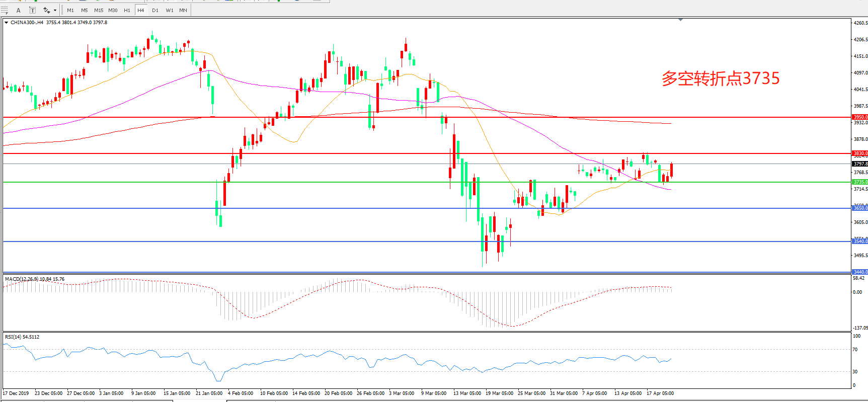This screenshot has height=402, width=868.
Task: Toggle the active H4 timeframe button
Action: [141, 10]
